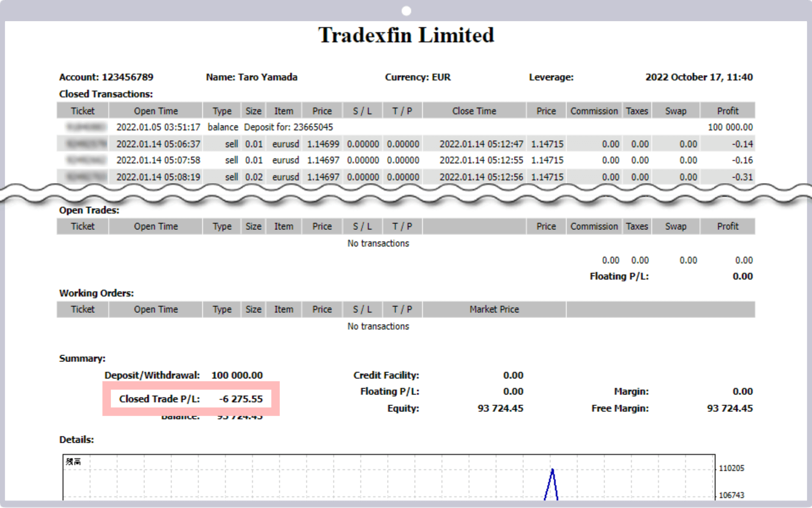812x508 pixels.
Task: Click the Tradexfin Limited report title
Action: (x=406, y=35)
